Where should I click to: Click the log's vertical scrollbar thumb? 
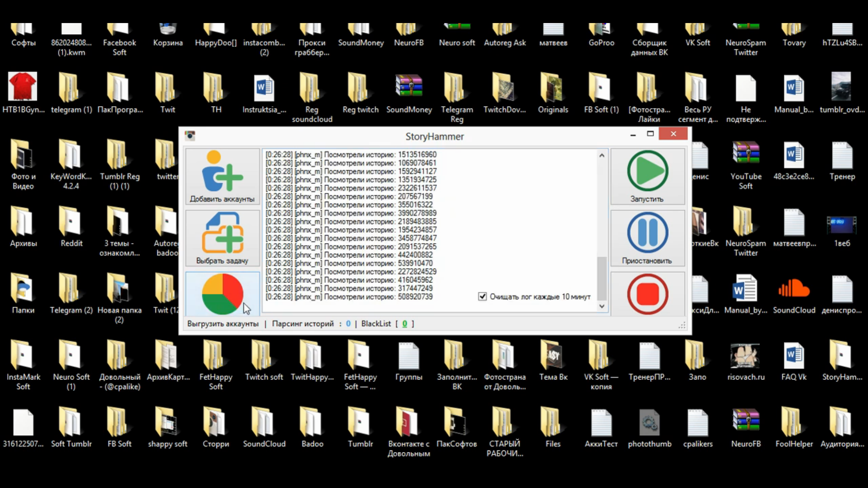602,278
